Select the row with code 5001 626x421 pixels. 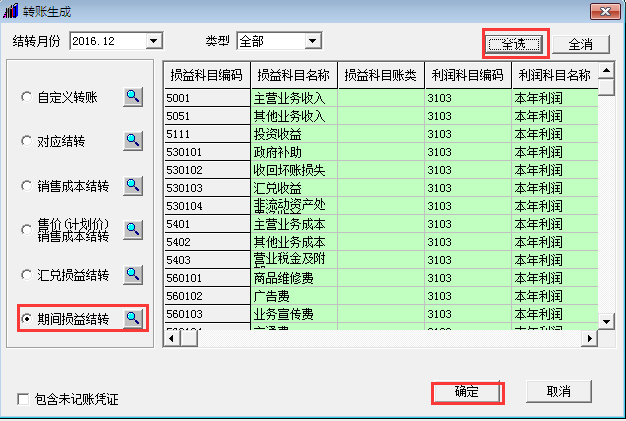207,98
